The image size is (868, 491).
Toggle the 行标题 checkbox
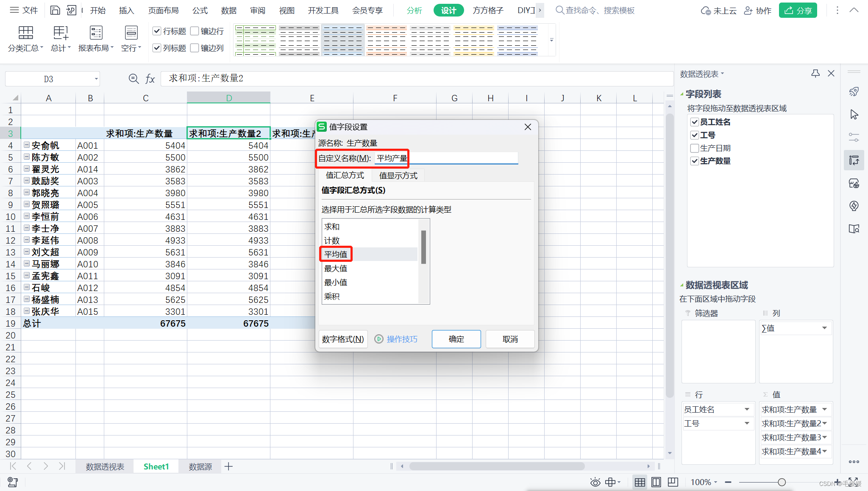click(157, 31)
